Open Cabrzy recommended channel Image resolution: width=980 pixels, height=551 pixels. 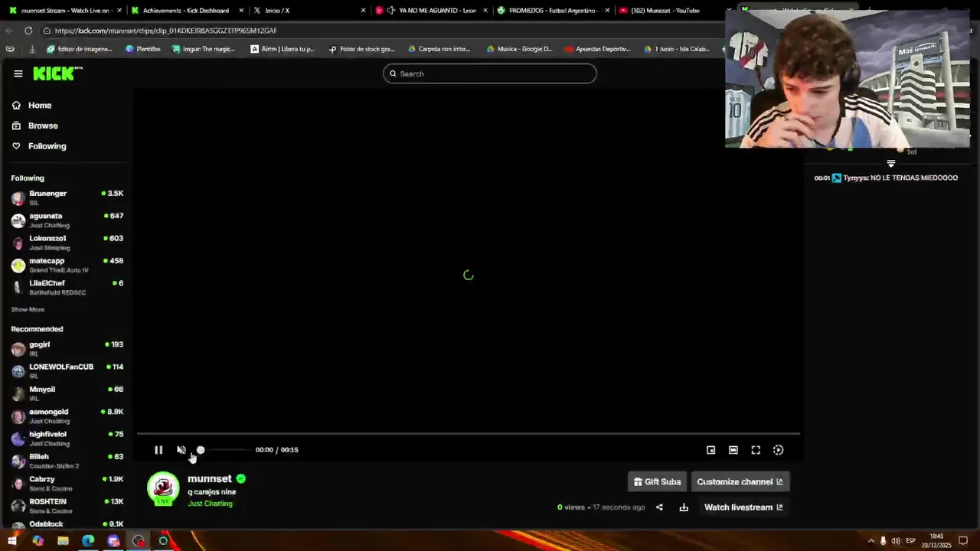[x=67, y=484]
